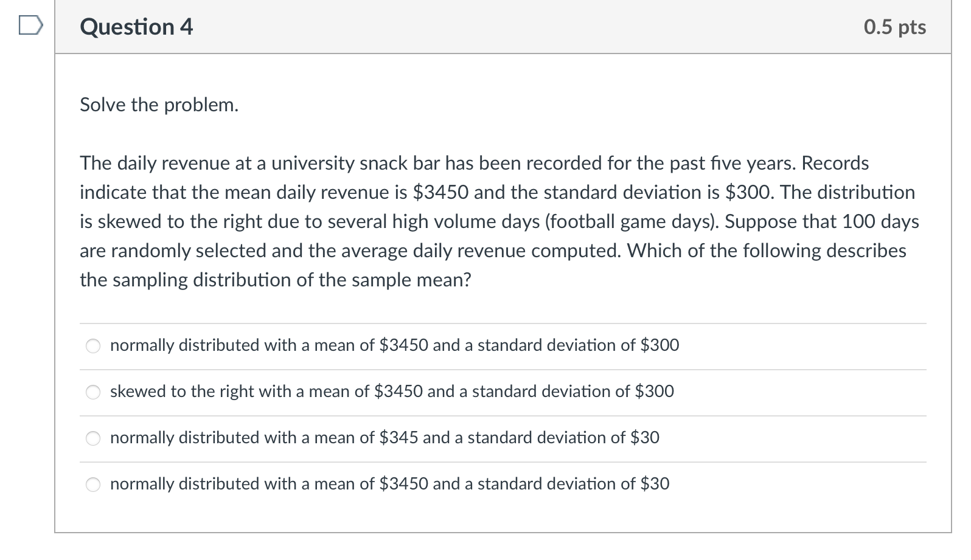Click the question paragraph about daily revenue
Viewport: 971px width, 560px height.
[499, 221]
